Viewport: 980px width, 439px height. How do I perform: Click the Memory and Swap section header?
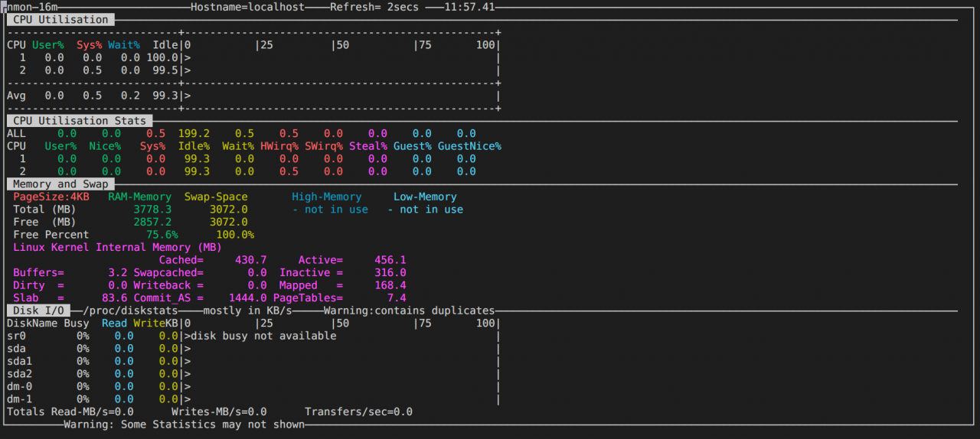pos(61,184)
